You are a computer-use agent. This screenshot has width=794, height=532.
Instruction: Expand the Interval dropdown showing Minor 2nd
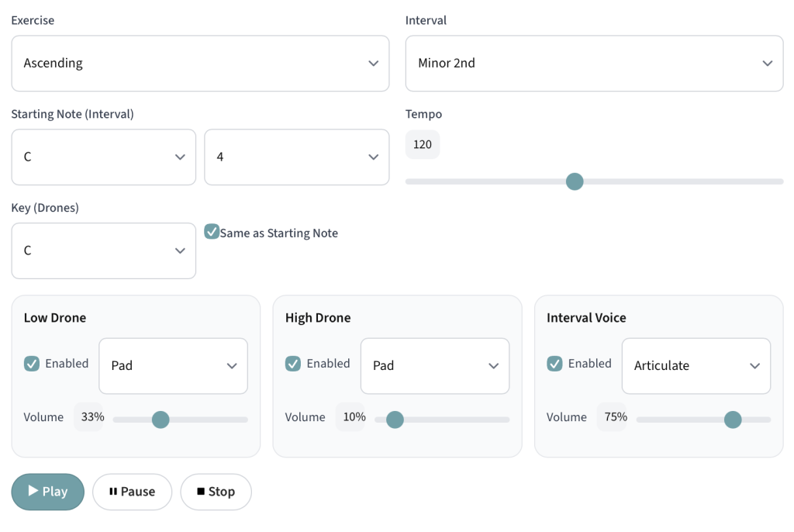tap(594, 64)
